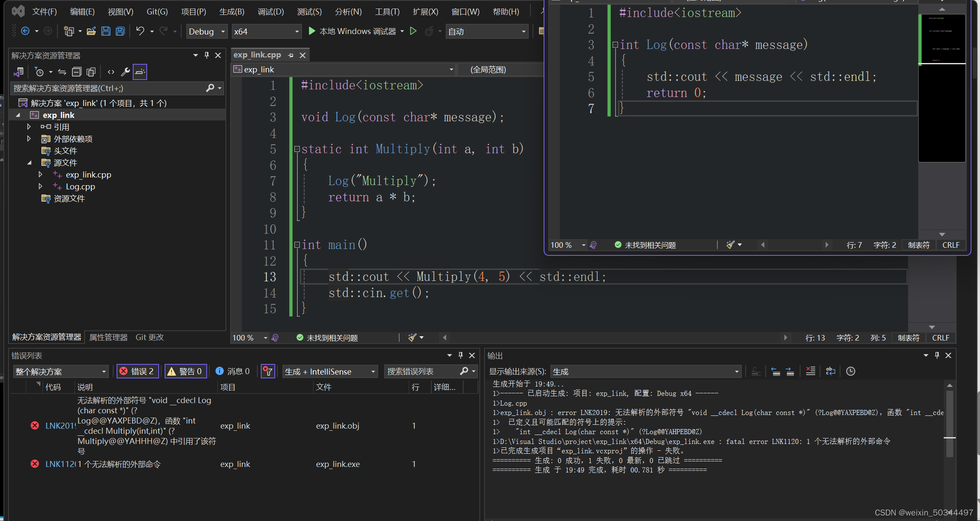Clear all output with red X icon

pos(810,371)
